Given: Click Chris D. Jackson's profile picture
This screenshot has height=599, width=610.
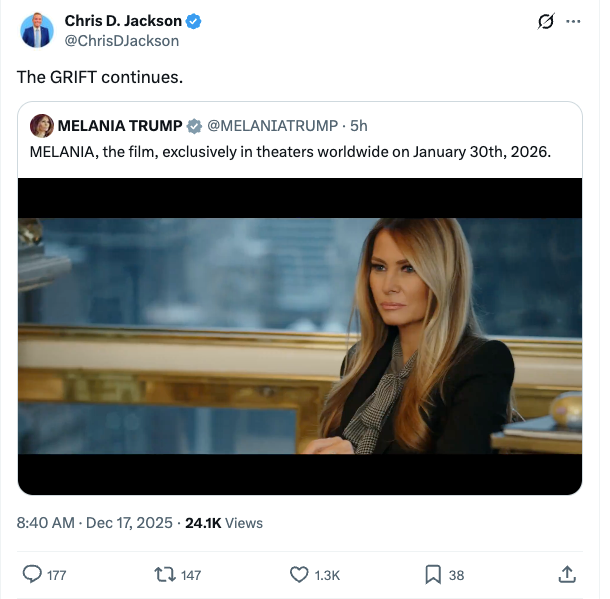Looking at the screenshot, I should [x=37, y=30].
